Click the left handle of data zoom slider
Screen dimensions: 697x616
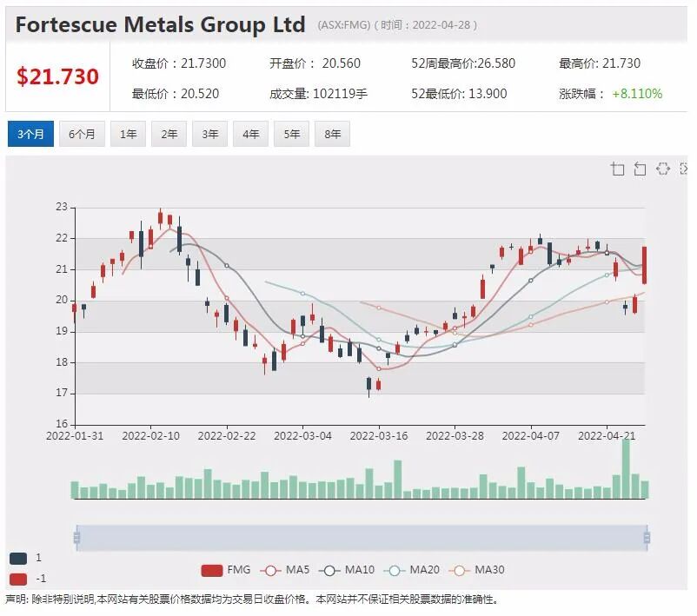pos(76,538)
